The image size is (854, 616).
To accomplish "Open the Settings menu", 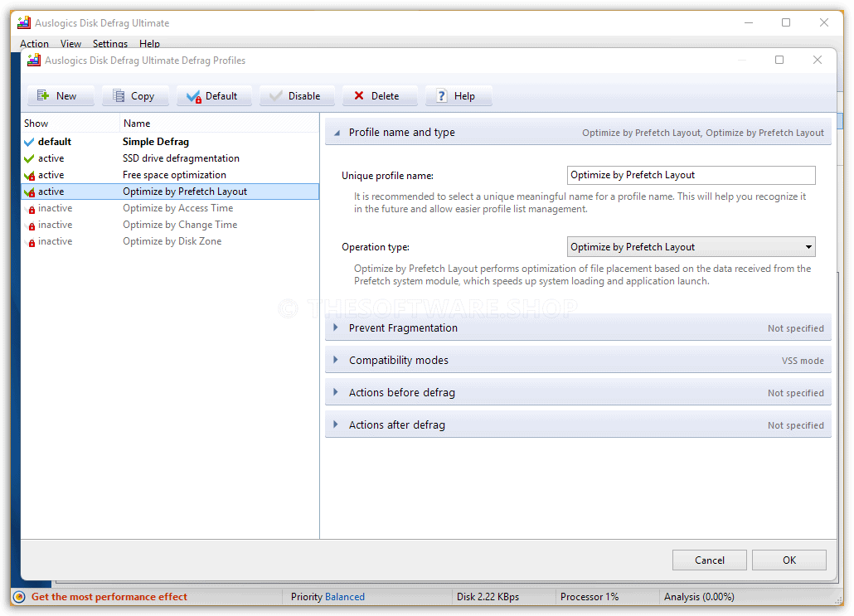I will pyautogui.click(x=110, y=44).
